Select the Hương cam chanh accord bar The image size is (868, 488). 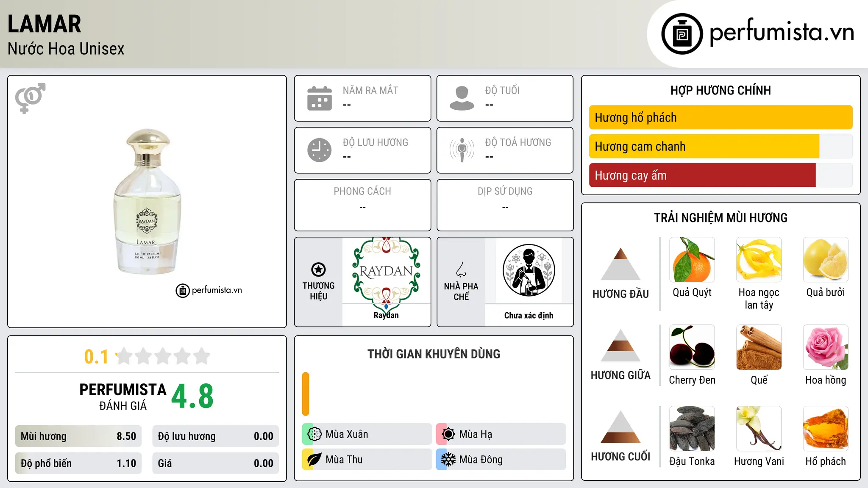(721, 146)
